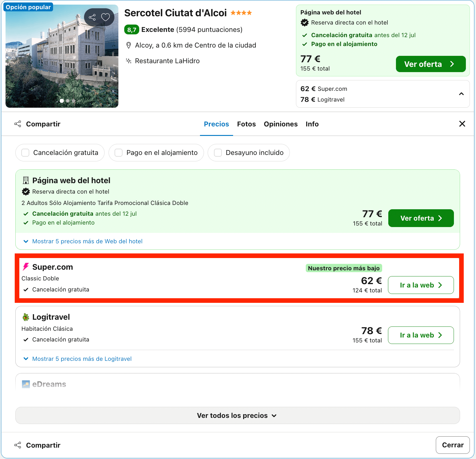Click the second photo carousel dot
The height and width of the screenshot is (459, 476).
click(x=68, y=101)
